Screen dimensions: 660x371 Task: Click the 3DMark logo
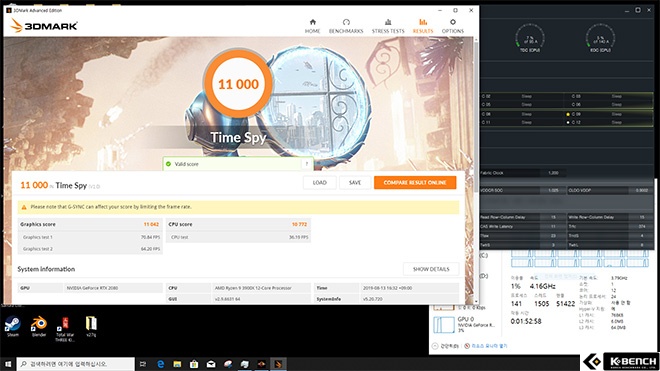(x=44, y=26)
